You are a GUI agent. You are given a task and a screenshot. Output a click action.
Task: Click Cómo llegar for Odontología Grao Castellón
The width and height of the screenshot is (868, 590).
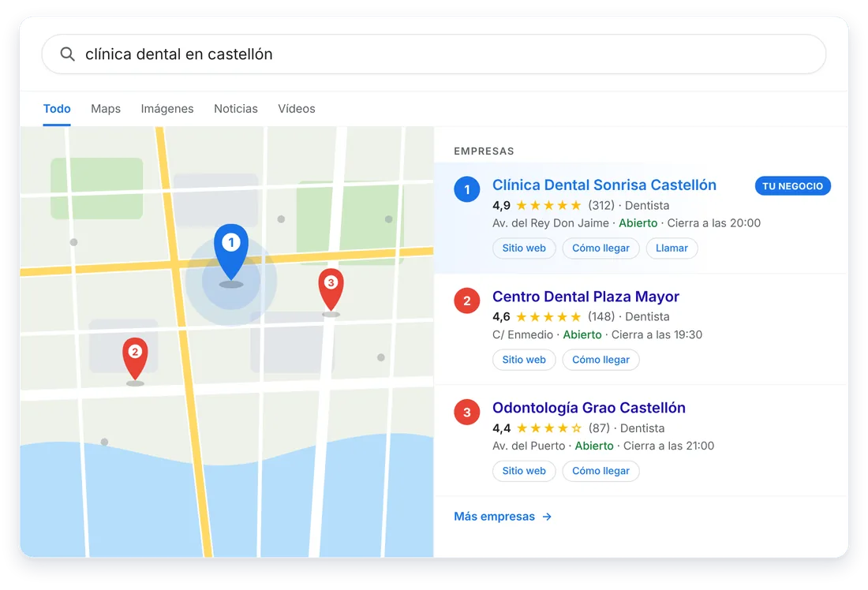click(600, 470)
